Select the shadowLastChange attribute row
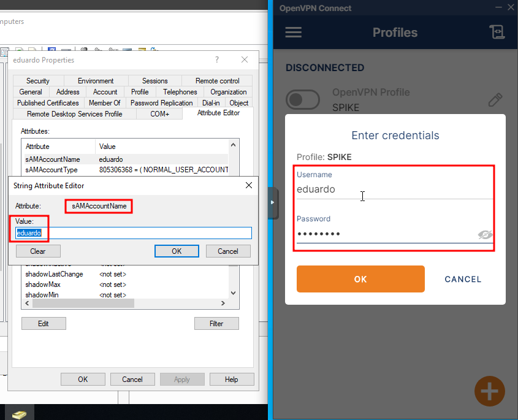The width and height of the screenshot is (518, 420). click(x=126, y=274)
